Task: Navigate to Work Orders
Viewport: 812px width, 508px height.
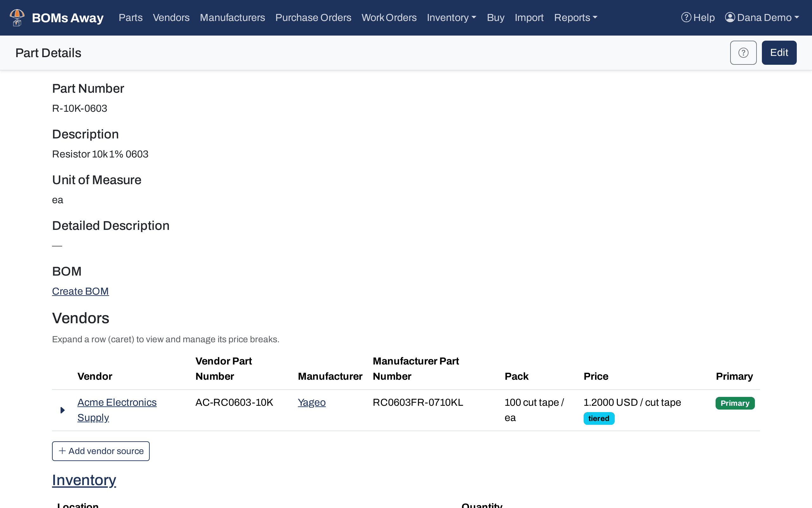Action: [389, 17]
